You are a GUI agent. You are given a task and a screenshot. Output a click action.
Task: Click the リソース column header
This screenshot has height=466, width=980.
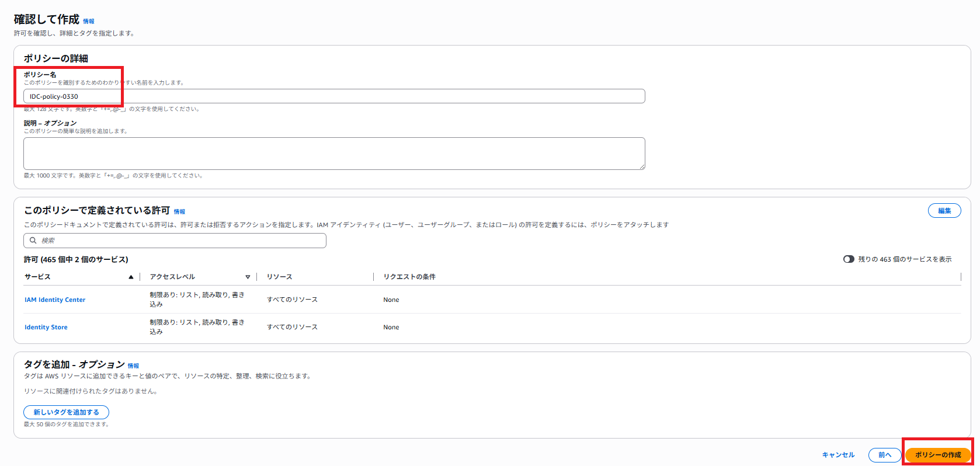[x=280, y=277]
